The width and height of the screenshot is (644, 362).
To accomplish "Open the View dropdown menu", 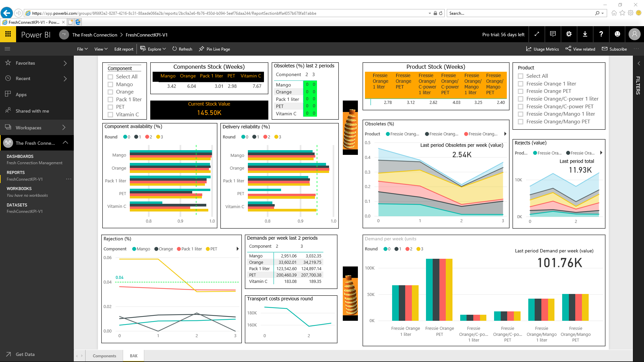I will 101,49.
